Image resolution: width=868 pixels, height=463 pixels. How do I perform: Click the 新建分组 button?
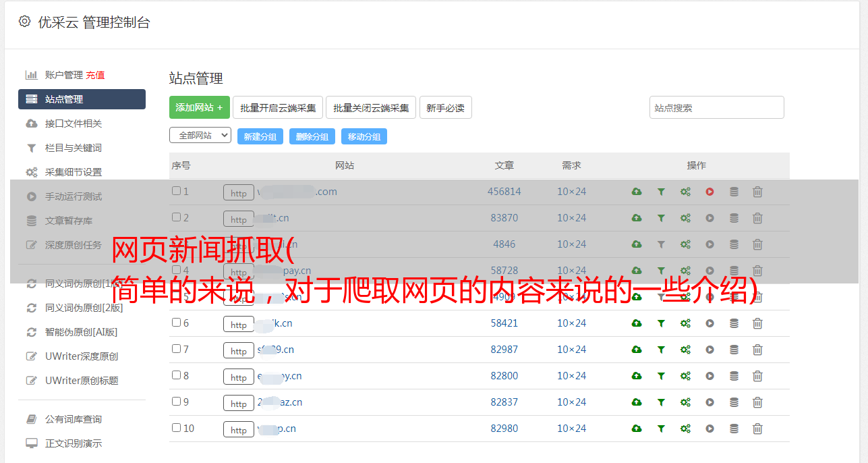[260, 136]
